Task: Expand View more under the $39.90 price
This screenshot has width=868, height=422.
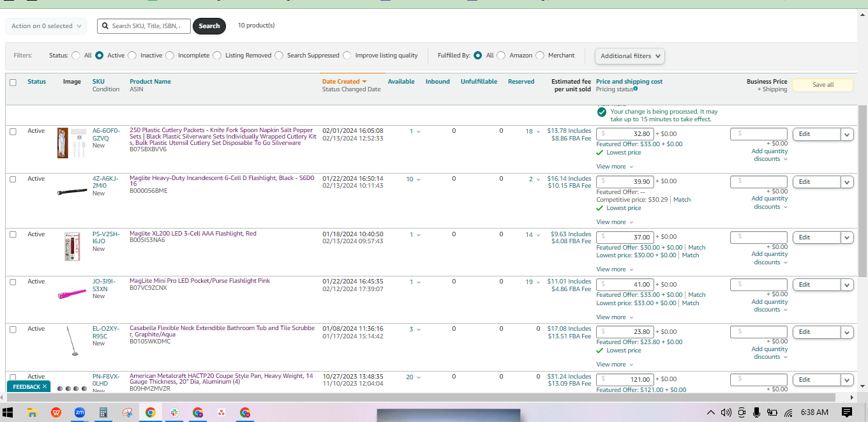Action: coord(615,222)
